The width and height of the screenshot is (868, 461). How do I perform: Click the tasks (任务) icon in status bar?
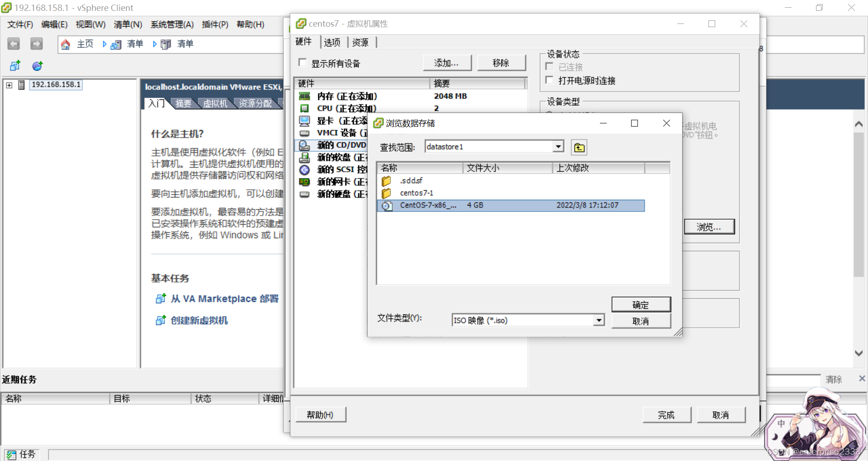pos(11,455)
